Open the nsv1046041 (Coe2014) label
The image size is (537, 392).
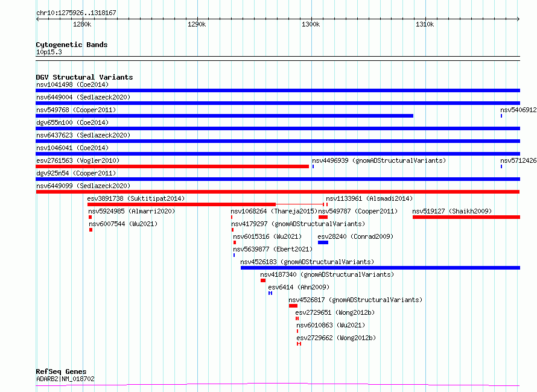pyautogui.click(x=72, y=148)
